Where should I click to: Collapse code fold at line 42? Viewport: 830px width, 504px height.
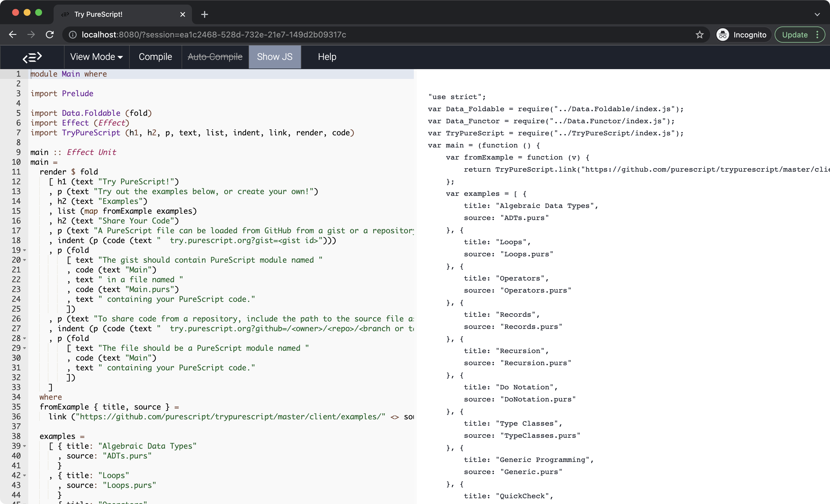click(x=24, y=475)
